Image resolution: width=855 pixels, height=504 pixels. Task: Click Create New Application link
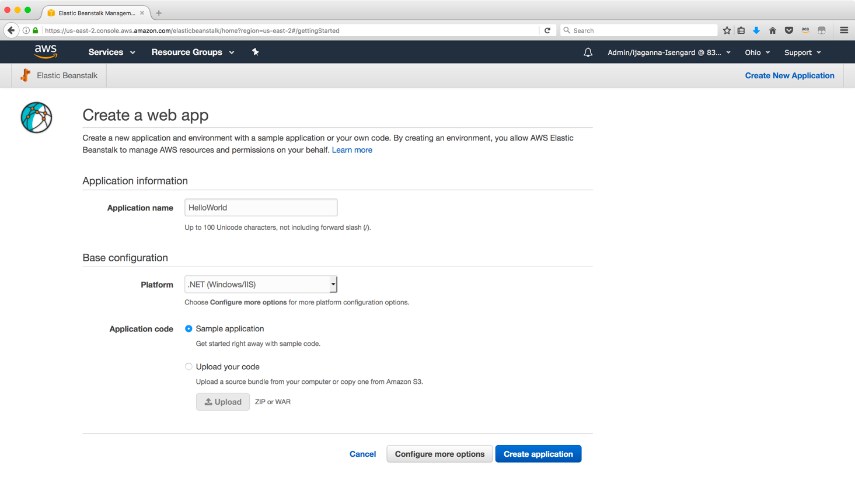point(790,75)
